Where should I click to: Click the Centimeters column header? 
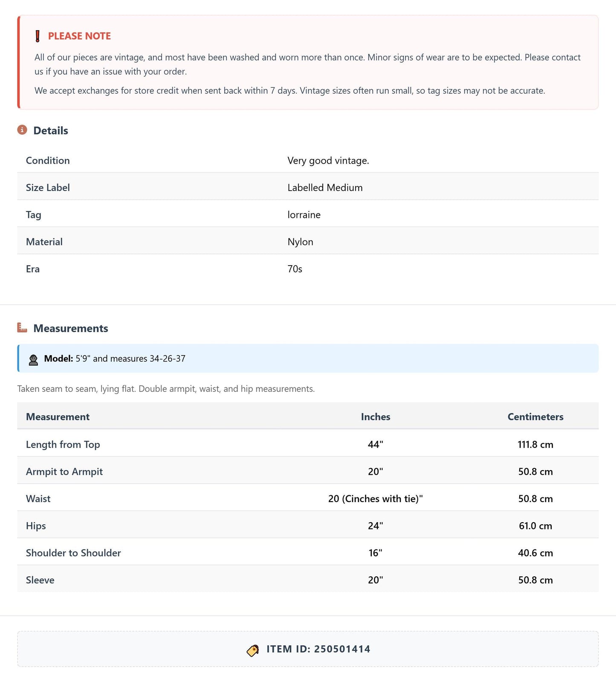[x=535, y=417]
